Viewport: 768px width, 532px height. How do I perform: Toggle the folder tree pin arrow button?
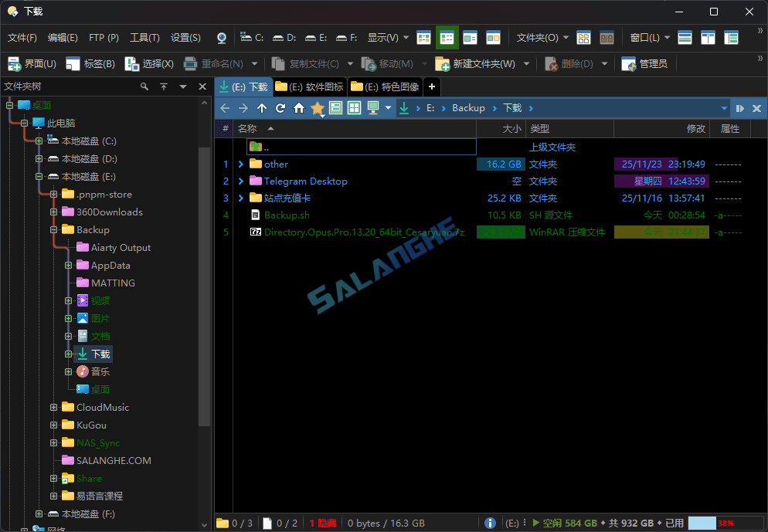(x=164, y=86)
